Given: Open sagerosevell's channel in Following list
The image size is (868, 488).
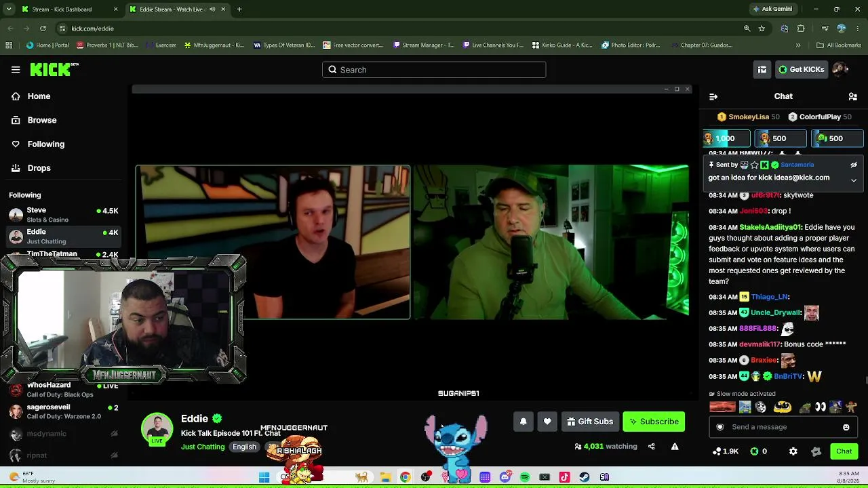Looking at the screenshot, I should 64,411.
